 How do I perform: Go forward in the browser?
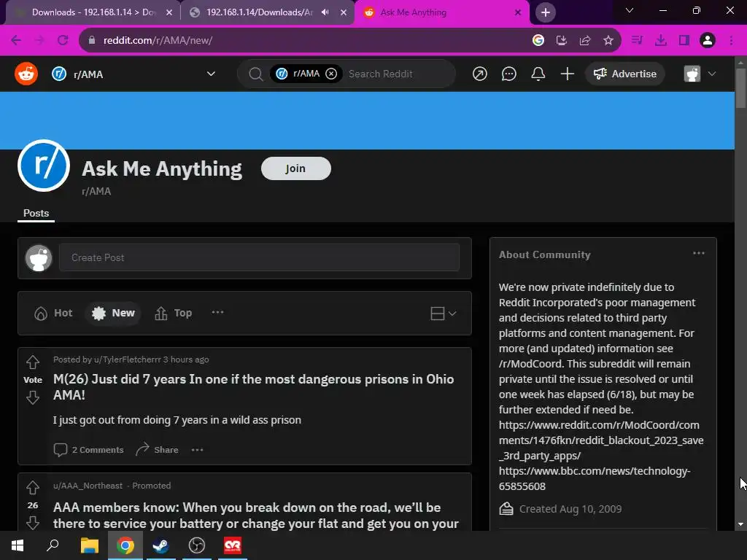click(39, 41)
